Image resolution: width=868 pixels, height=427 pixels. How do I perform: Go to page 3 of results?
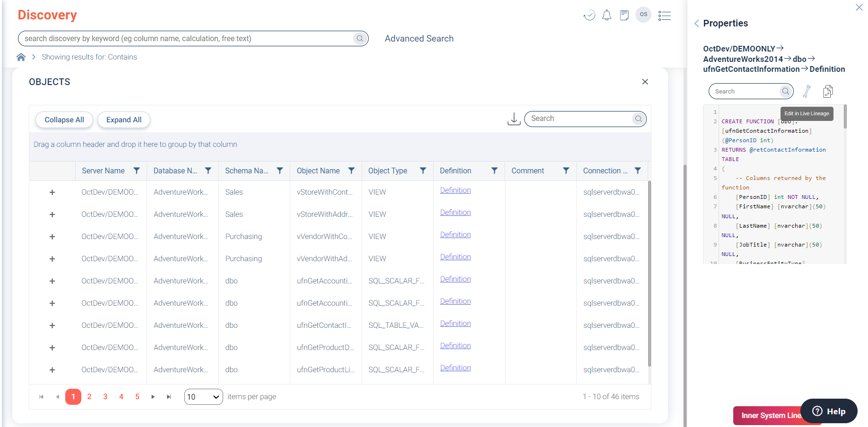(x=105, y=397)
